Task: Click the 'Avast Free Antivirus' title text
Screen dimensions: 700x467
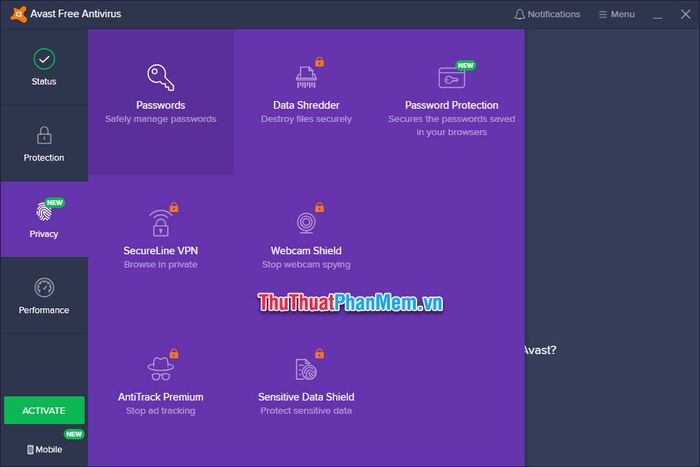Action: pyautogui.click(x=76, y=14)
